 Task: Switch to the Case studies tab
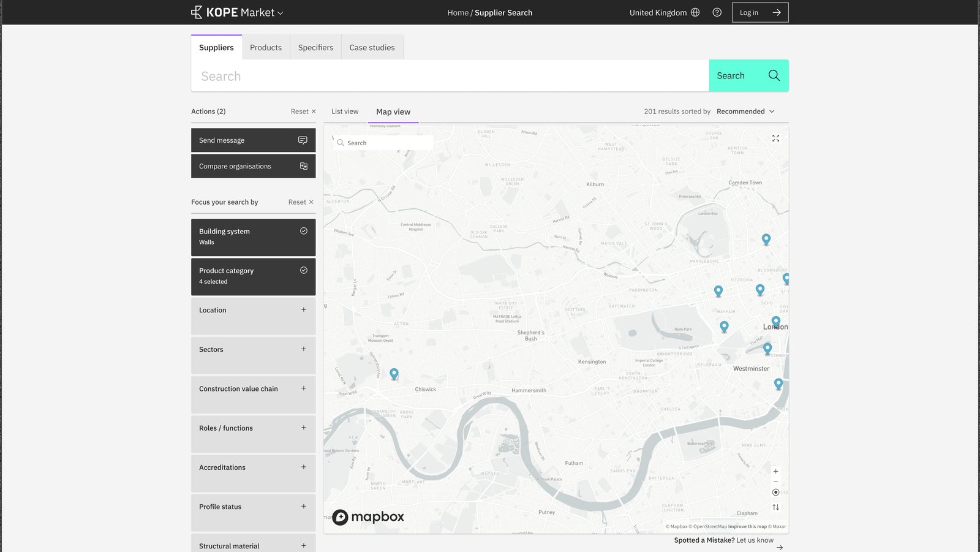(x=372, y=47)
